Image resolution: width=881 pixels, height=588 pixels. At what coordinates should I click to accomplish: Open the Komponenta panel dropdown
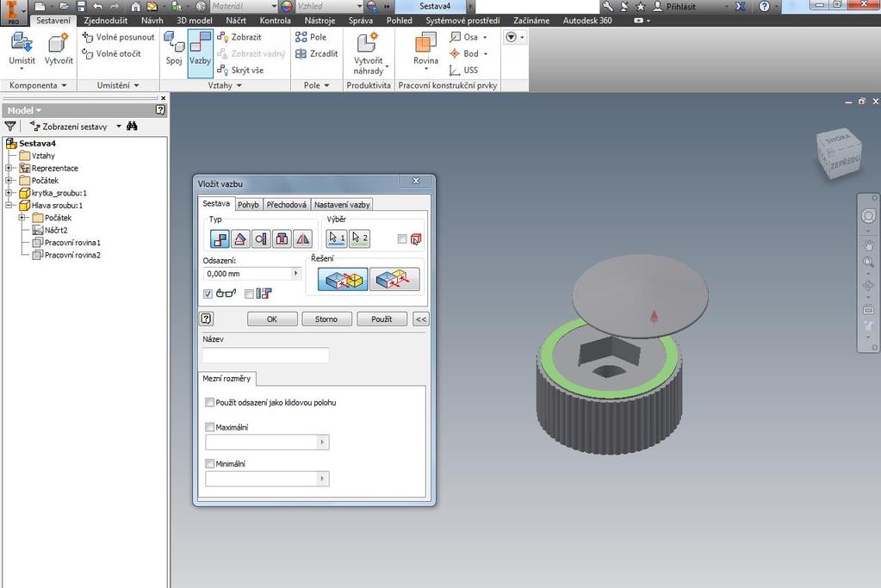[38, 85]
